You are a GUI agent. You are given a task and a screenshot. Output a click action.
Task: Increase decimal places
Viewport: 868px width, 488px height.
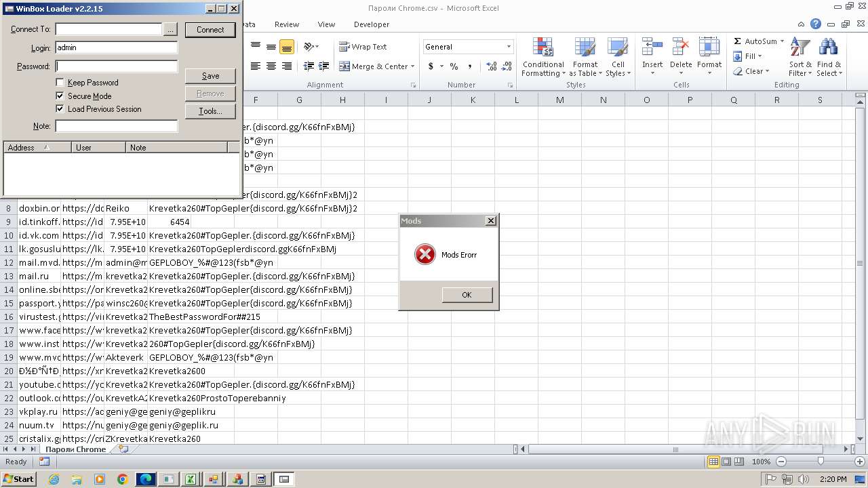coord(492,66)
